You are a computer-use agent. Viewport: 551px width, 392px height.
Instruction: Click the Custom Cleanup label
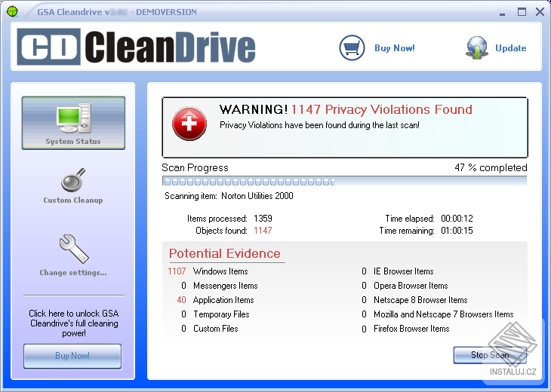click(73, 200)
